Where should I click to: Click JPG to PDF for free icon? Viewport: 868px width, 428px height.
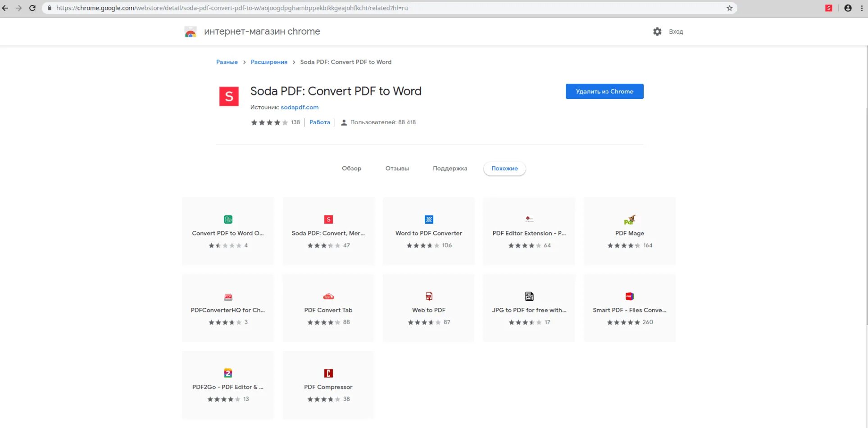(x=529, y=296)
